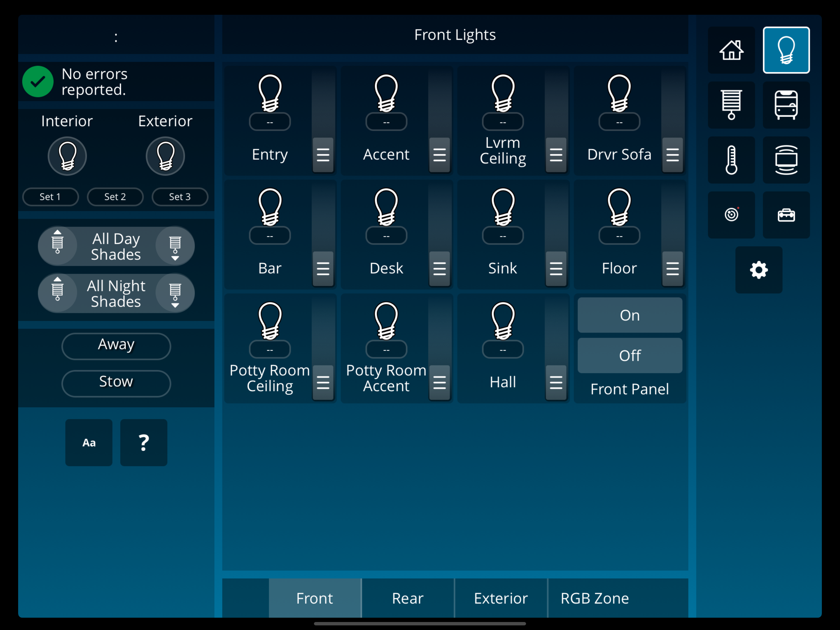Click the Lvrm Ceiling dimmer slider handle
The width and height of the screenshot is (840, 630).
coord(556,155)
